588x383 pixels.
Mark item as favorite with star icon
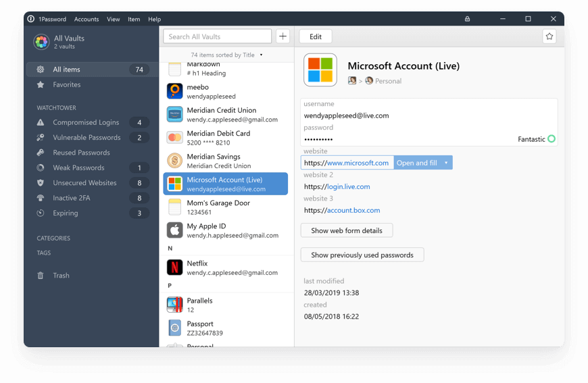(549, 36)
